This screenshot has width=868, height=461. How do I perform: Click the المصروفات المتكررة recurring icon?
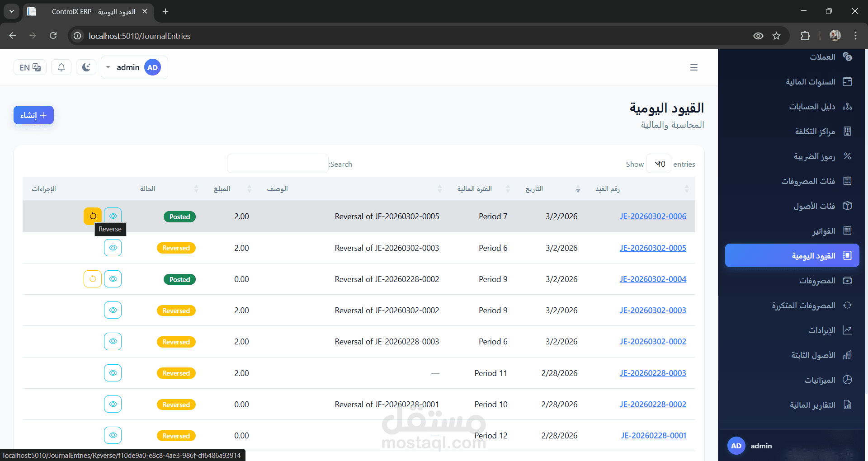click(847, 306)
